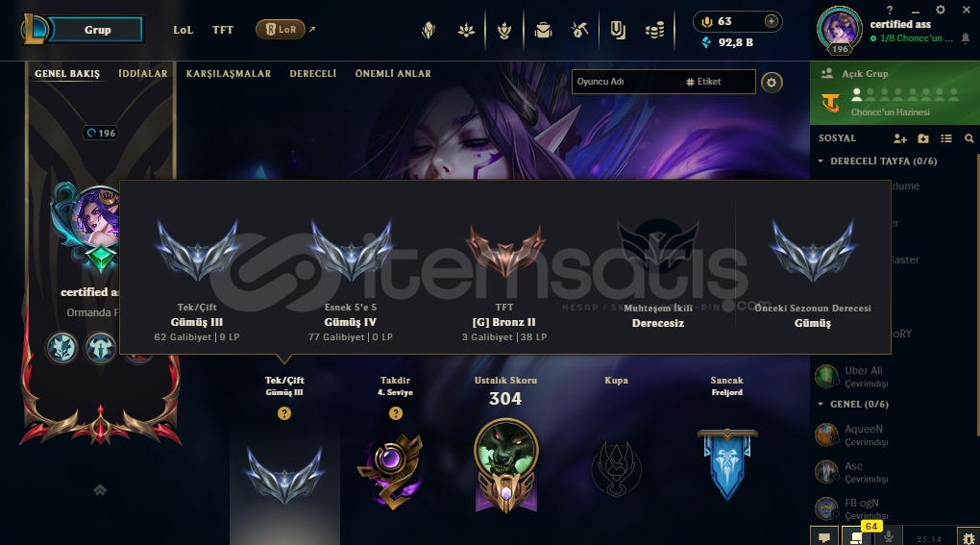
Task: Open the Clash crossed-axe icon in top navigation
Action: coord(580,30)
